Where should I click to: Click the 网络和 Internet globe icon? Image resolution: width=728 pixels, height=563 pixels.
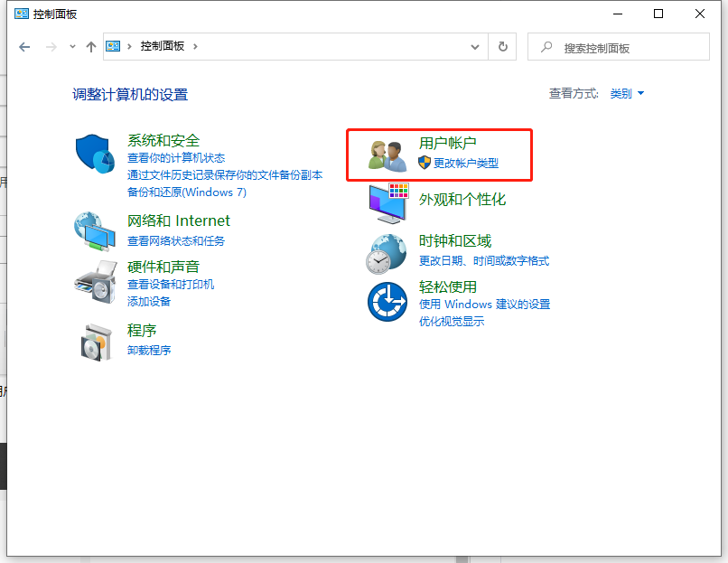point(97,230)
